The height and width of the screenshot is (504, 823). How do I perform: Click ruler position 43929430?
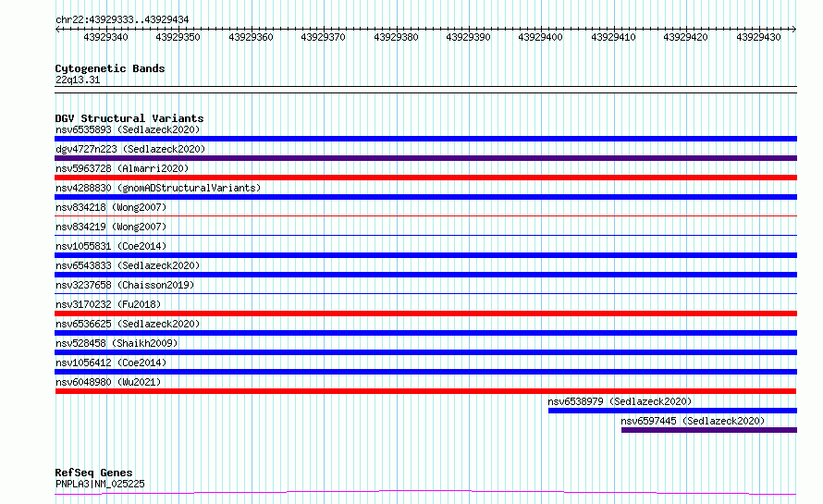pyautogui.click(x=758, y=37)
